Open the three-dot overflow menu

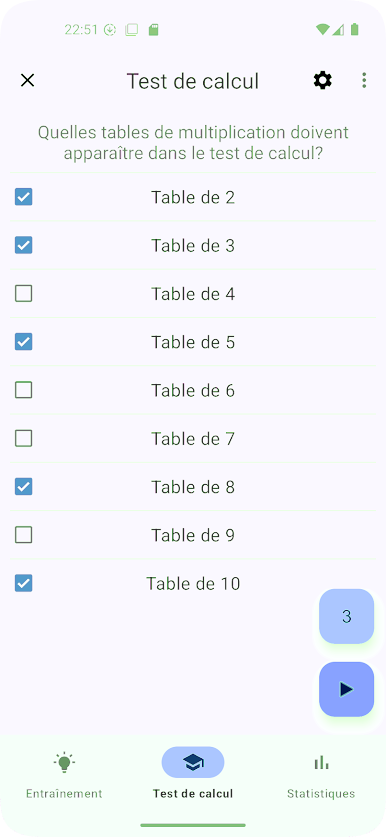pyautogui.click(x=364, y=81)
